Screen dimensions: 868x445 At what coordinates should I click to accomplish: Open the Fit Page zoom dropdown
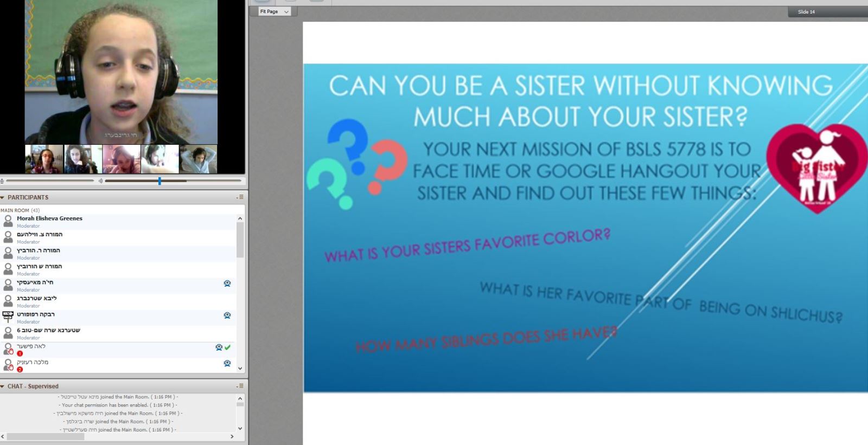click(x=275, y=11)
